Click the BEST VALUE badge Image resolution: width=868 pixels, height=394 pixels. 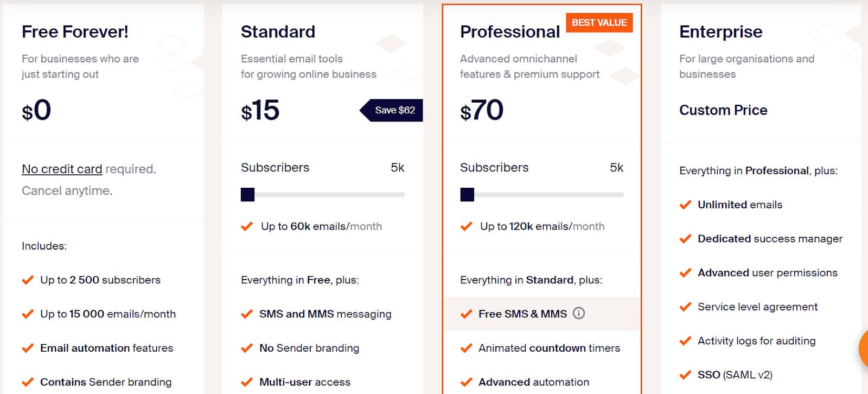[599, 23]
